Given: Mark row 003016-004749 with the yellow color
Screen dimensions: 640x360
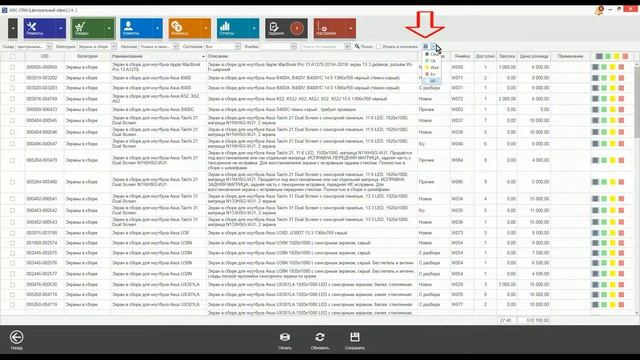Looking at the screenshot, I should pyautogui.click(x=613, y=99).
